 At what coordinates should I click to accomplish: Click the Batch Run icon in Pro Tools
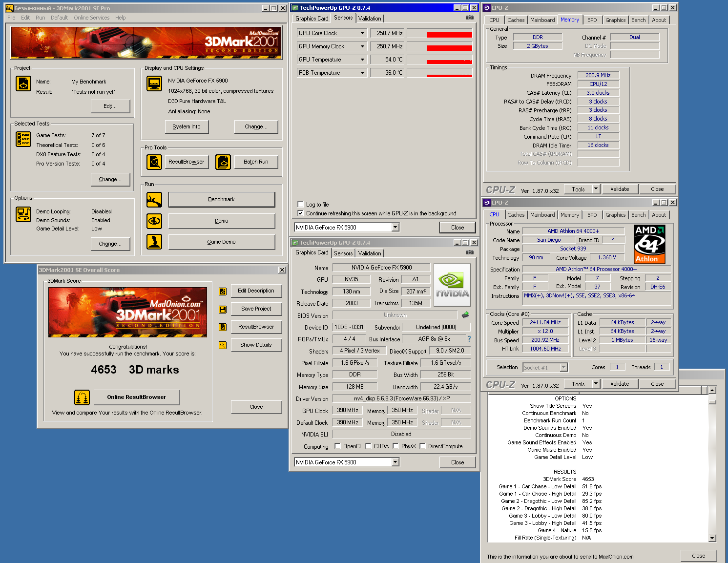(x=223, y=162)
